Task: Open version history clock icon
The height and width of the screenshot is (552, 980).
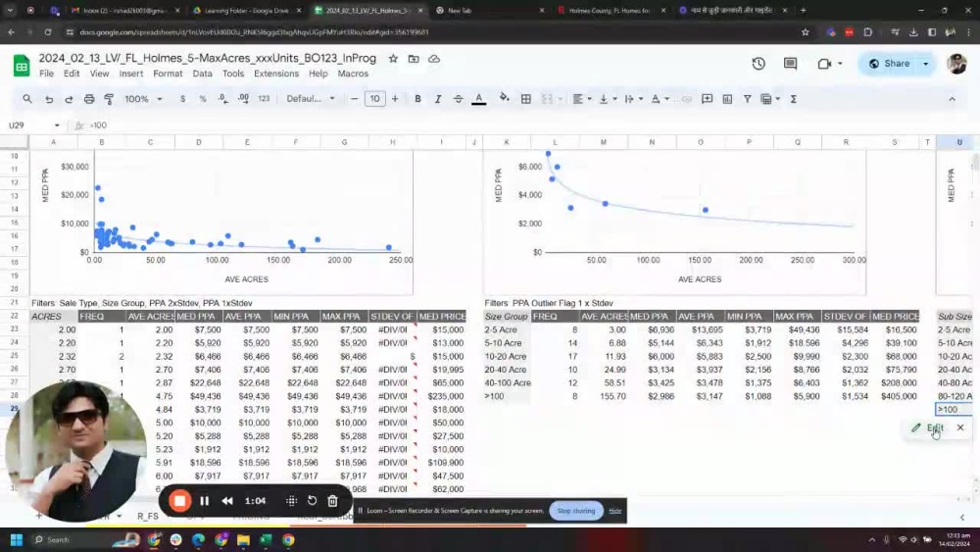Action: [759, 64]
